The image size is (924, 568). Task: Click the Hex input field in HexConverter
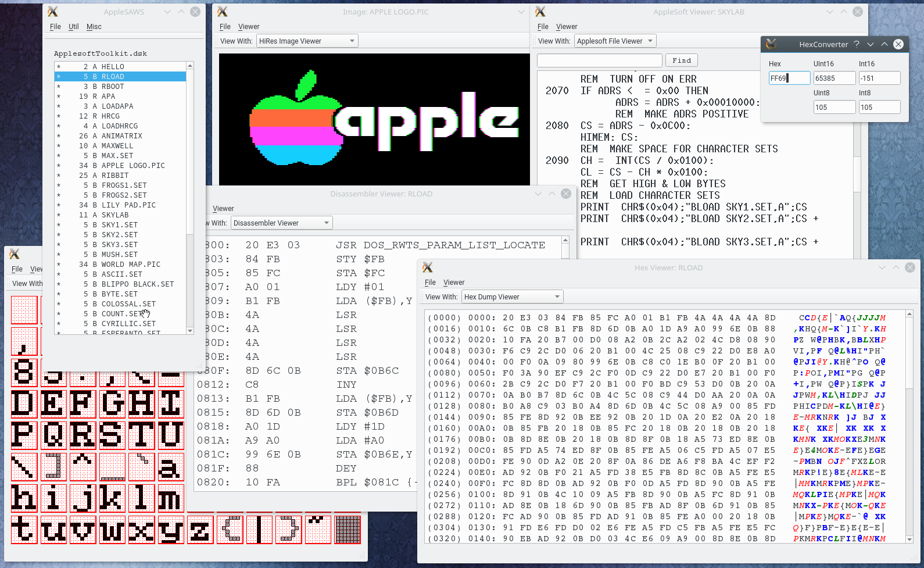[x=789, y=78]
